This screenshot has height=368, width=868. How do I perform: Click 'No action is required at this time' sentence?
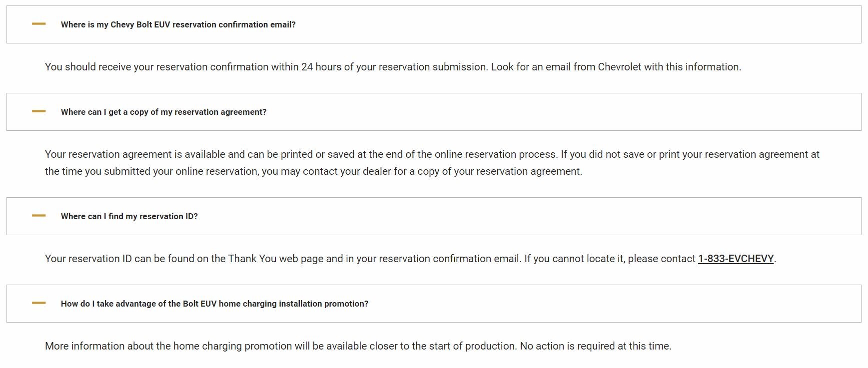pos(595,346)
